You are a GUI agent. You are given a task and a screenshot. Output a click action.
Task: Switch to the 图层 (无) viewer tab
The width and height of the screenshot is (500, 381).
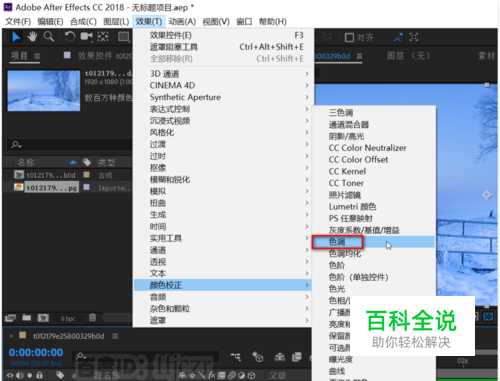point(409,56)
